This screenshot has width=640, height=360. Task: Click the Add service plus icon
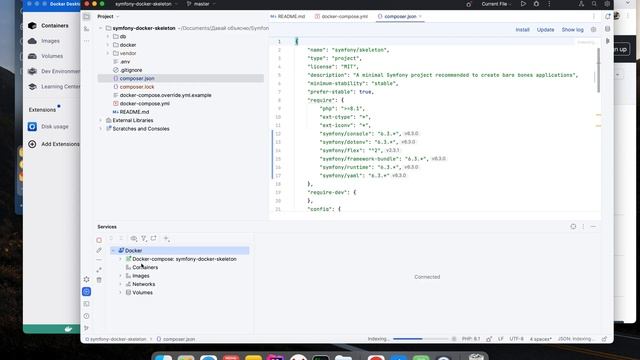tap(167, 239)
